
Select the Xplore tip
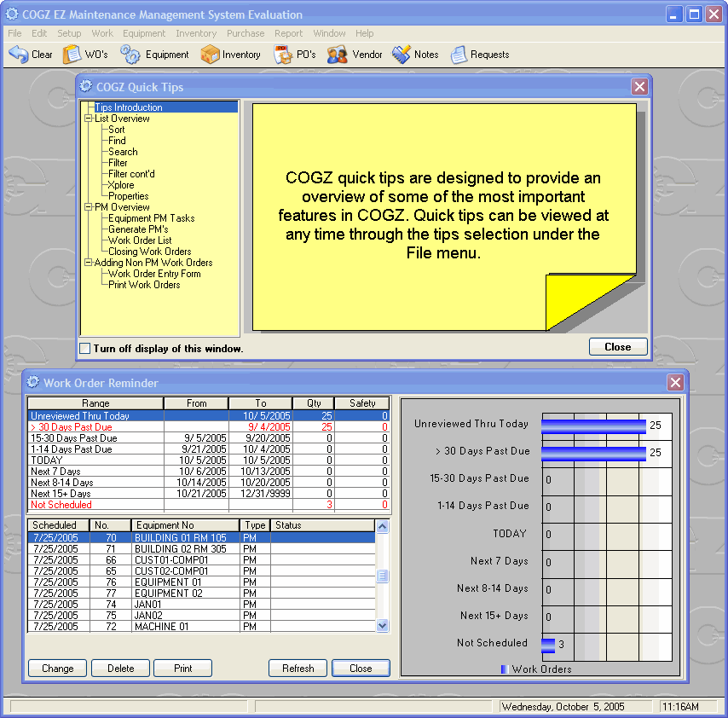pyautogui.click(x=121, y=185)
